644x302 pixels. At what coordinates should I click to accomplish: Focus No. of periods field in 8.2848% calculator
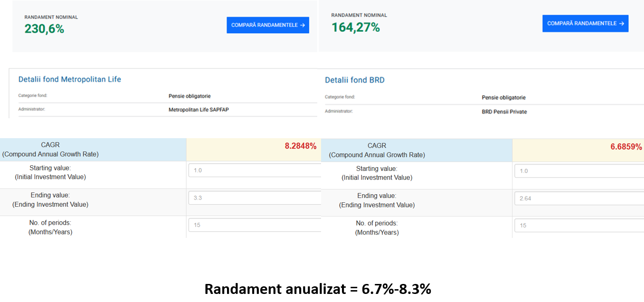(x=255, y=225)
